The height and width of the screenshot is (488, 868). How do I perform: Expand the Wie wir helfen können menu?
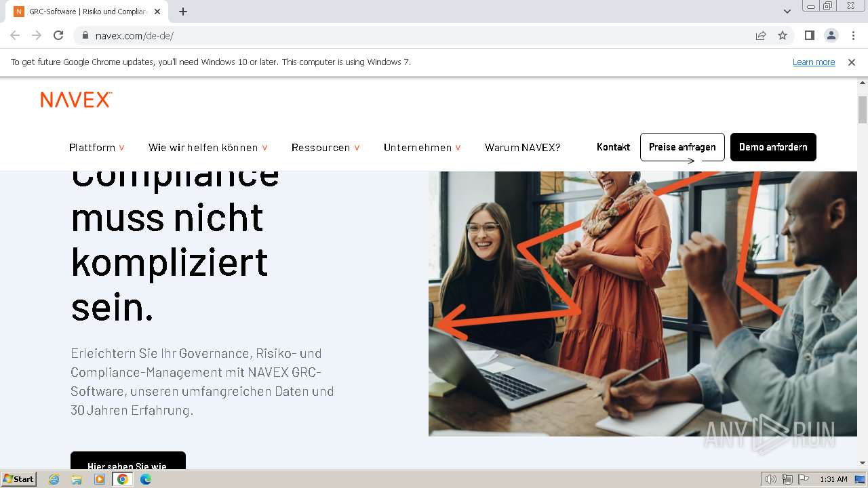[x=208, y=147]
